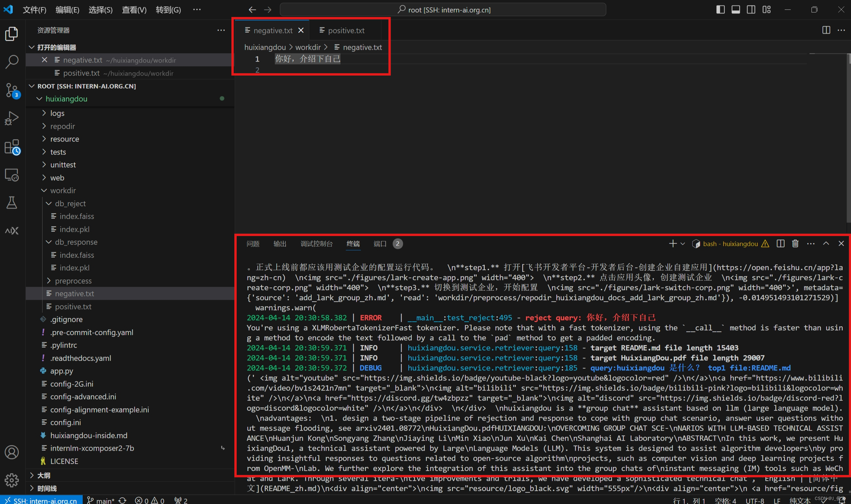Open editor more actions ellipsis

point(841,30)
